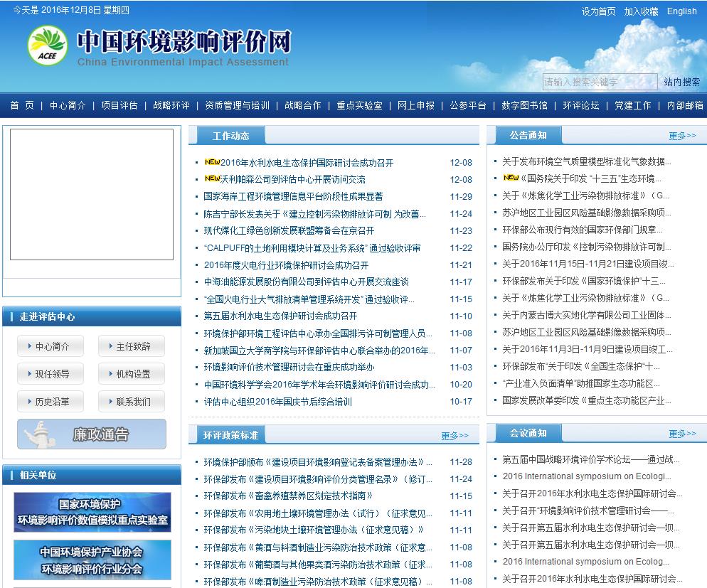Open 关于召开环境影响评价技术管理研讨会 notice
This screenshot has height=588, width=707.
[588, 511]
